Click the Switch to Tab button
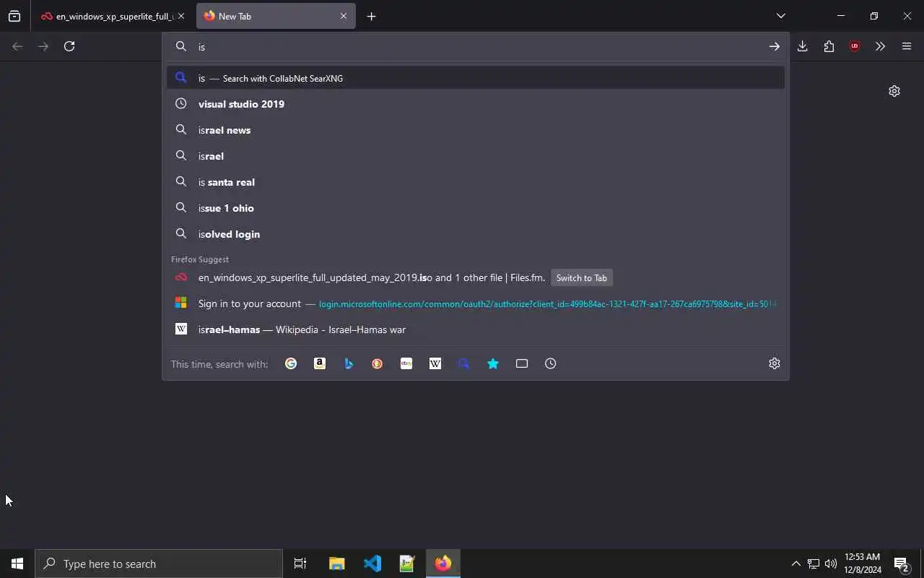 click(581, 277)
